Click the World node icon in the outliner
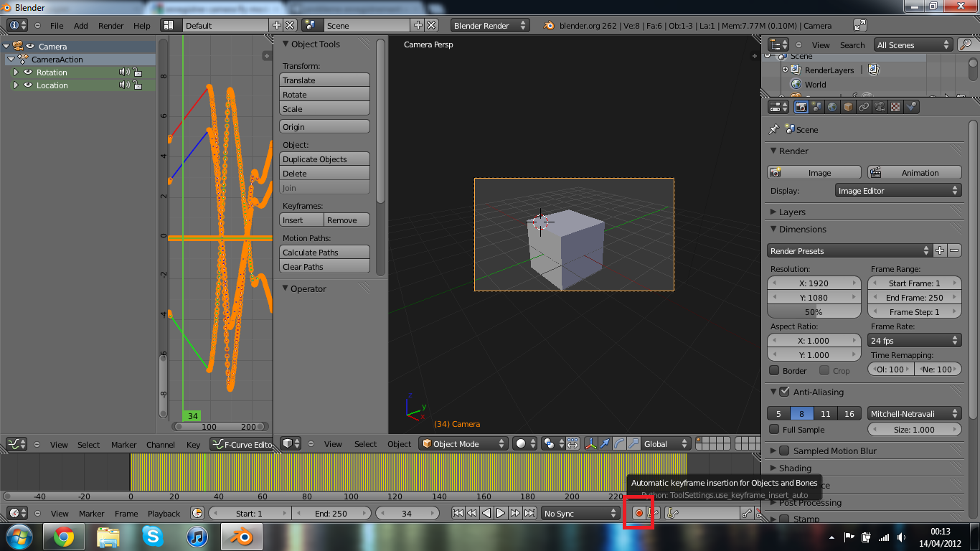This screenshot has height=551, width=980. (796, 84)
